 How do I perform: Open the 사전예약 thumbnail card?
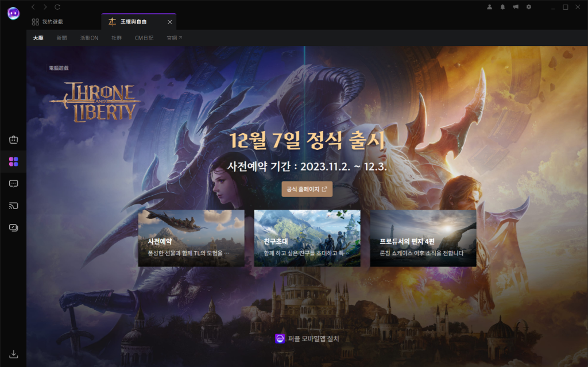click(x=191, y=238)
